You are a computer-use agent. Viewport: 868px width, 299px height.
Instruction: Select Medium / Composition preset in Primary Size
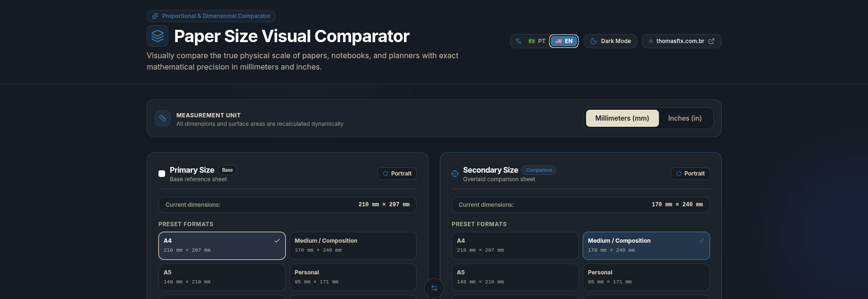[353, 246]
